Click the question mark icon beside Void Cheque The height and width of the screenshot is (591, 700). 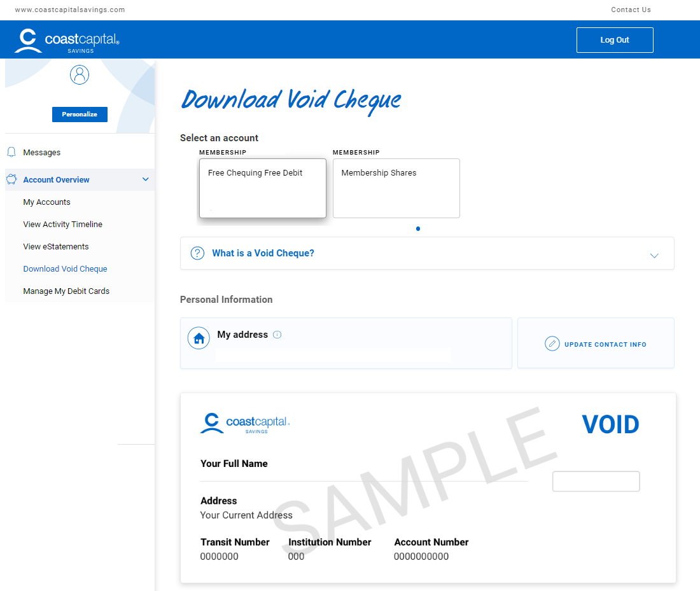(x=197, y=253)
